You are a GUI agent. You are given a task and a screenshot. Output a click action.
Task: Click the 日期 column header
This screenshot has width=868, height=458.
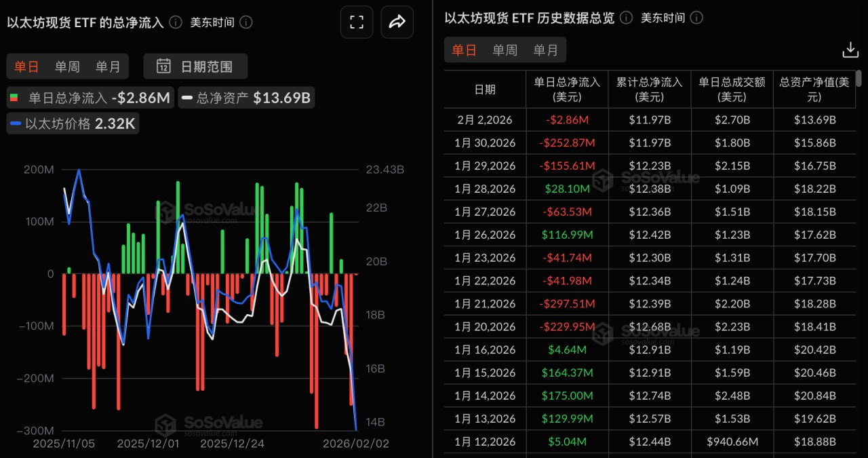tap(485, 89)
